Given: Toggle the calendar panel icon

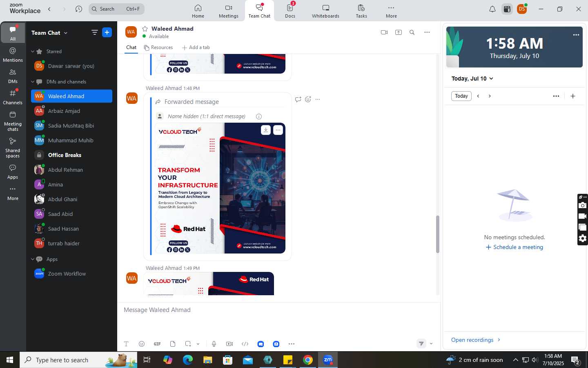Looking at the screenshot, I should pyautogui.click(x=507, y=9).
